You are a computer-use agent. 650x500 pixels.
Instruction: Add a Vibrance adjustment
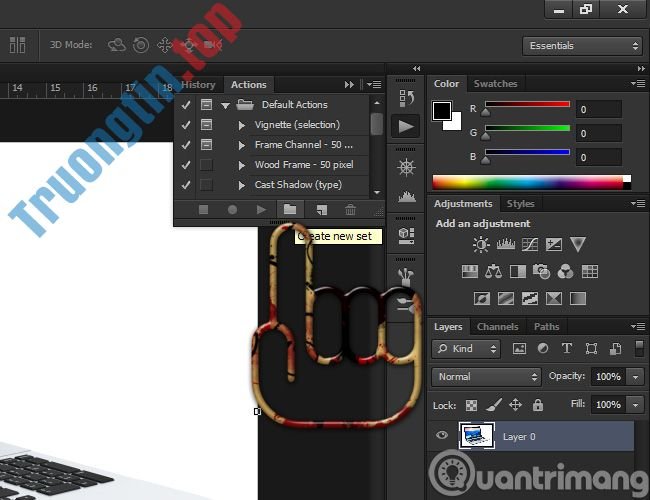(577, 244)
